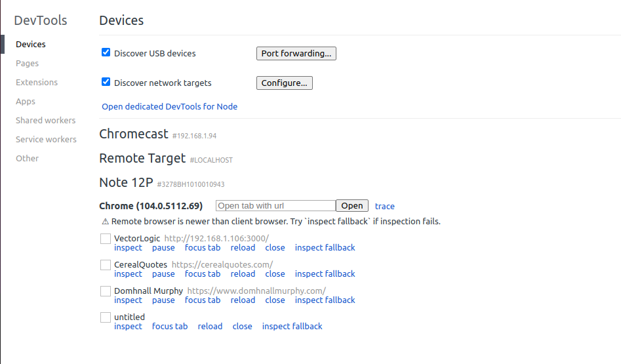This screenshot has height=364, width=621.
Task: Switch to Extensions in the sidebar
Action: (x=37, y=83)
